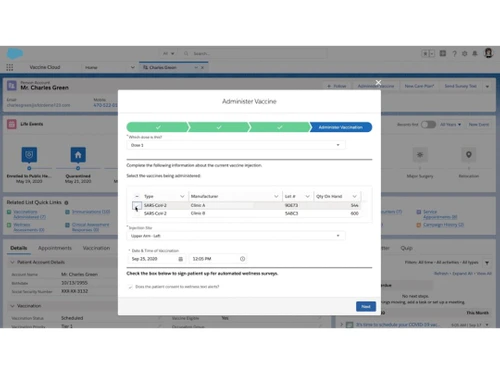Image resolution: width=500 pixels, height=375 pixels.
Task: Open the Charles Green tab dropdown chevron
Action: point(196,67)
